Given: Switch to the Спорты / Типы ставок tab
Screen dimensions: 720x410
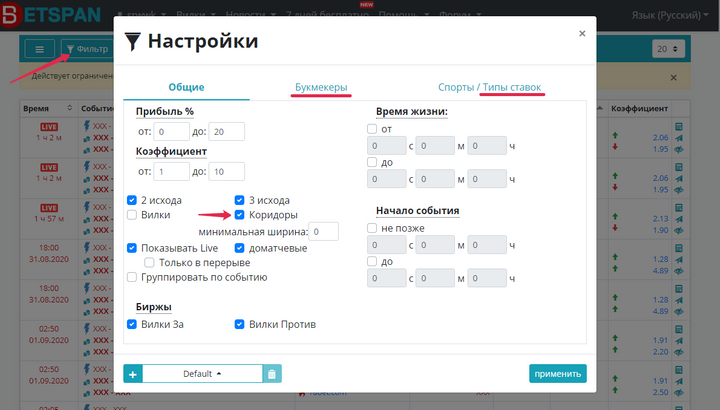Looking at the screenshot, I should coord(489,87).
